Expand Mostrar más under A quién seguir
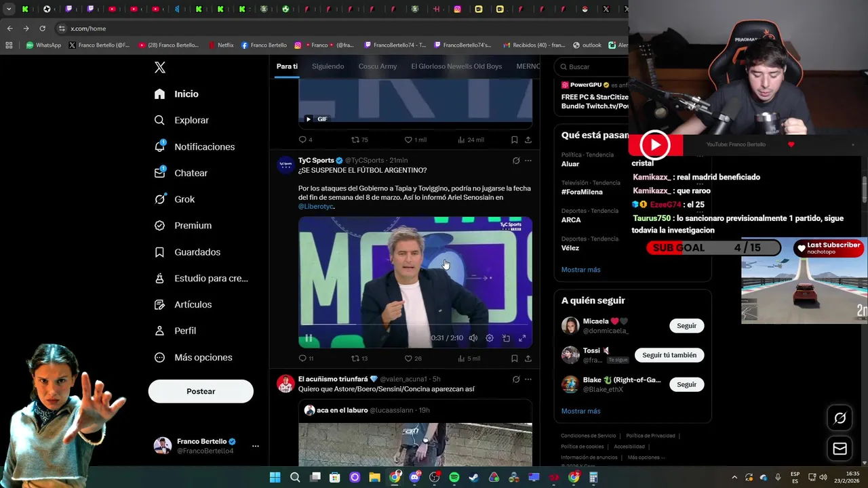 tap(580, 411)
